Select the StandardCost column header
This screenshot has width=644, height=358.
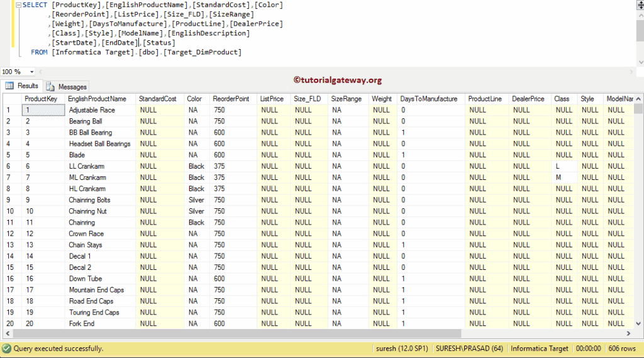coord(158,99)
